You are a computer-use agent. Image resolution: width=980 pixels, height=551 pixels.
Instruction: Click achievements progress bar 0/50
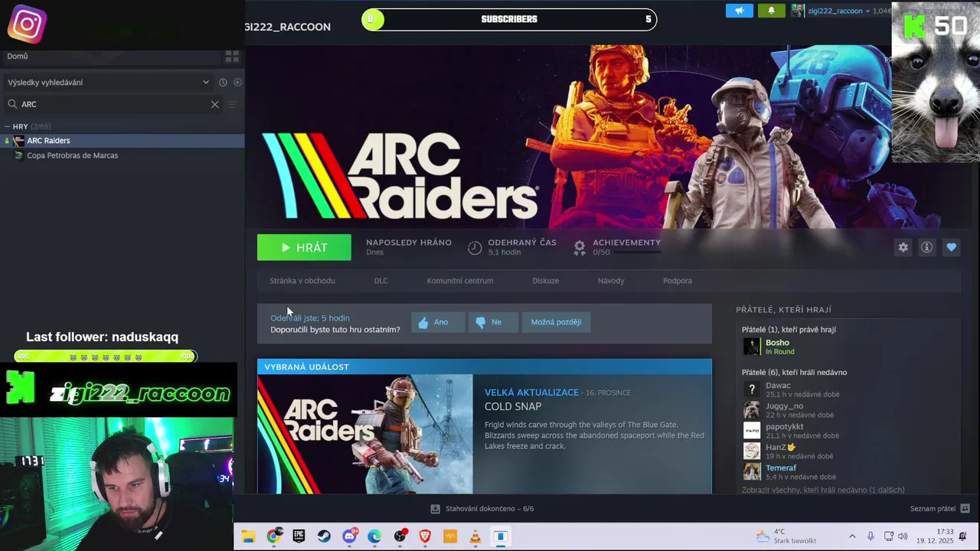click(638, 253)
